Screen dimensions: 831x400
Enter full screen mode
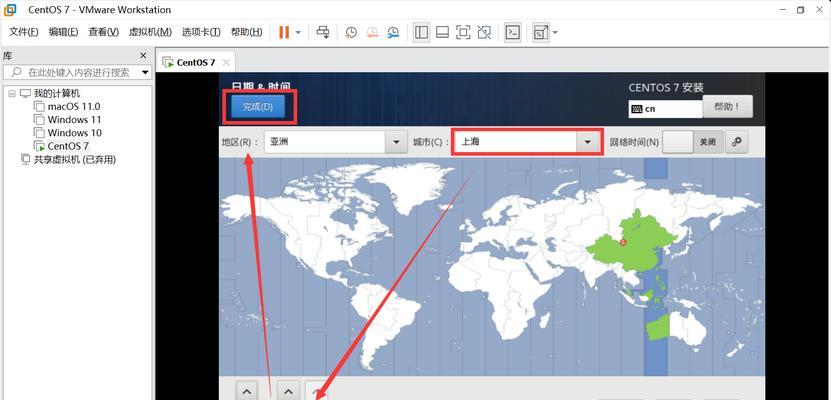tap(463, 32)
